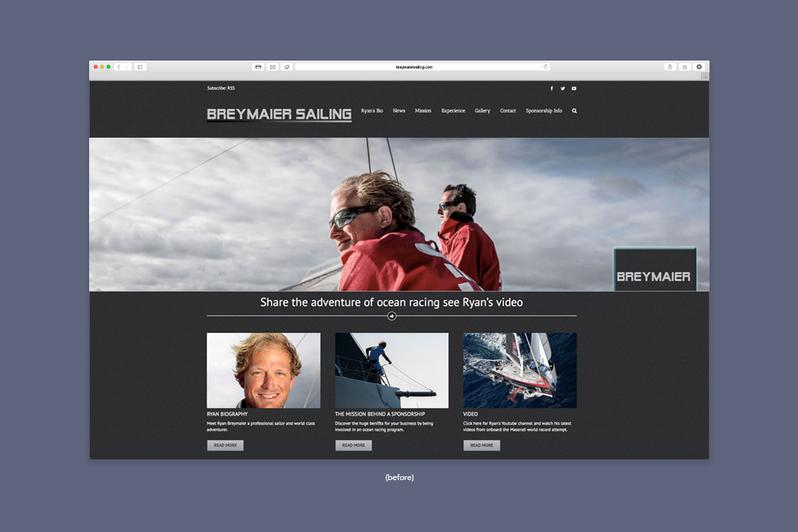This screenshot has height=532, width=798.
Task: Click Read More under the Video section
Action: click(x=481, y=446)
